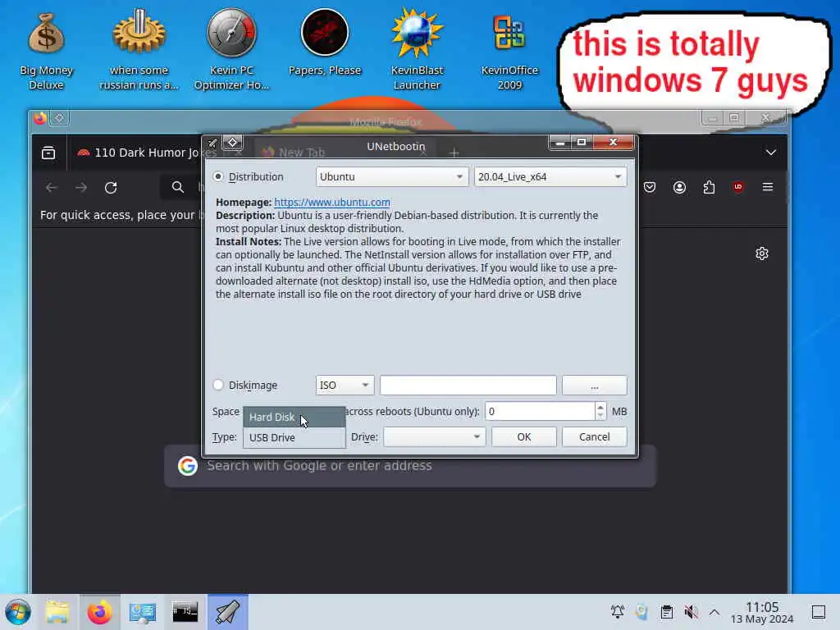
Task: Open the Drive dropdown
Action: coord(435,436)
